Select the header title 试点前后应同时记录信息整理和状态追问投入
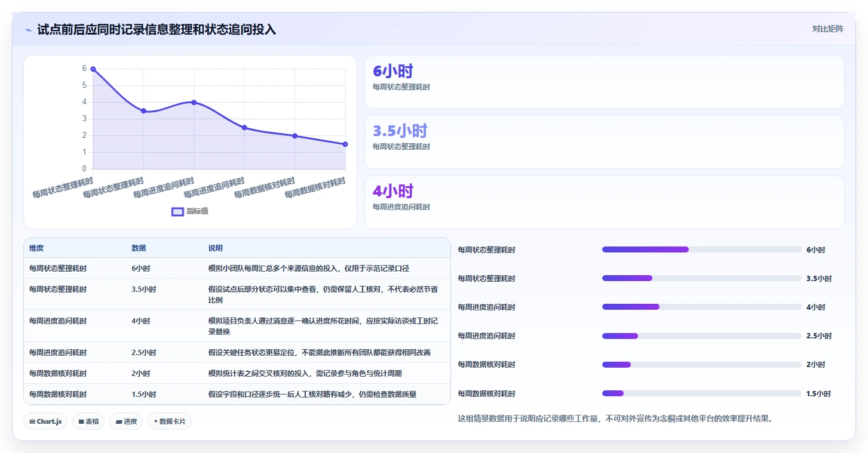868x453 pixels. coord(157,29)
